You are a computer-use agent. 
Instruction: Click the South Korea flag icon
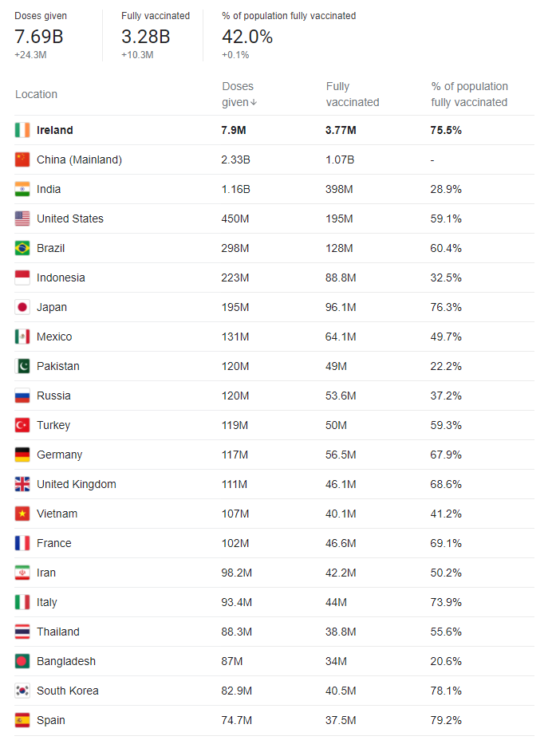click(x=22, y=691)
